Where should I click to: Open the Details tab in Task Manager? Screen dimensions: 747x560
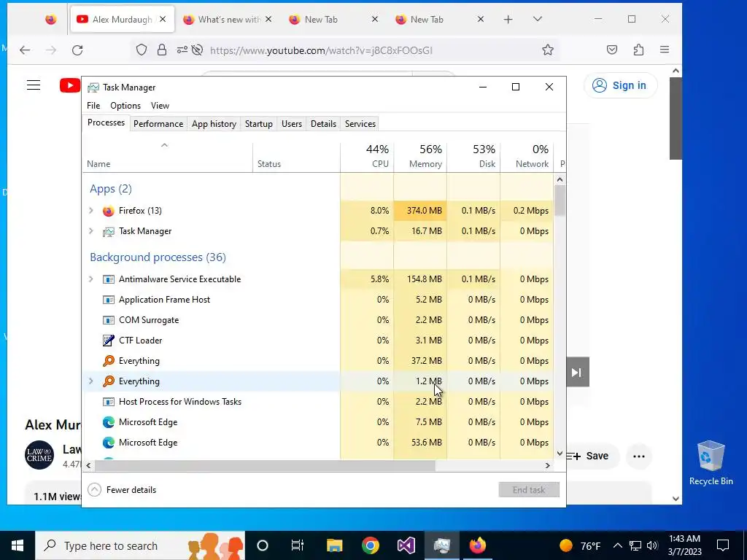click(x=323, y=124)
